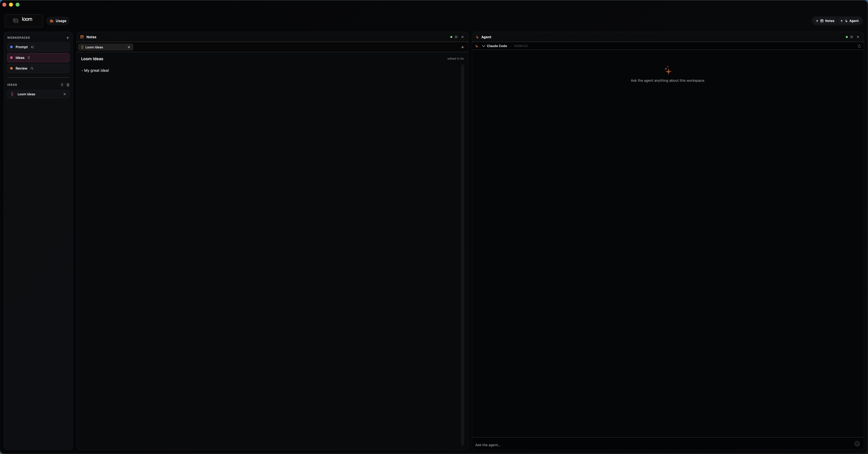Click the Agent panel sparkle header icon
The height and width of the screenshot is (454, 868).
coord(477,37)
